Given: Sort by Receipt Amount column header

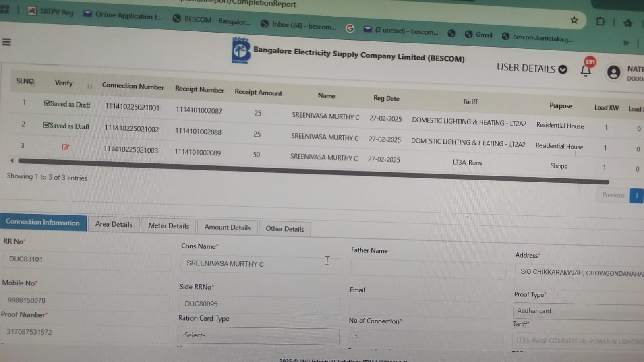Looking at the screenshot, I should [258, 93].
